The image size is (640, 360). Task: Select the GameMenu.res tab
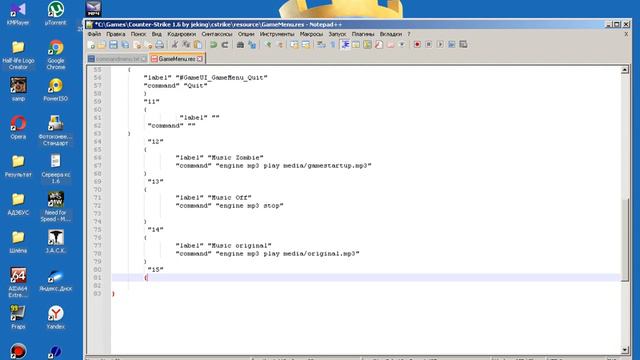[177, 59]
